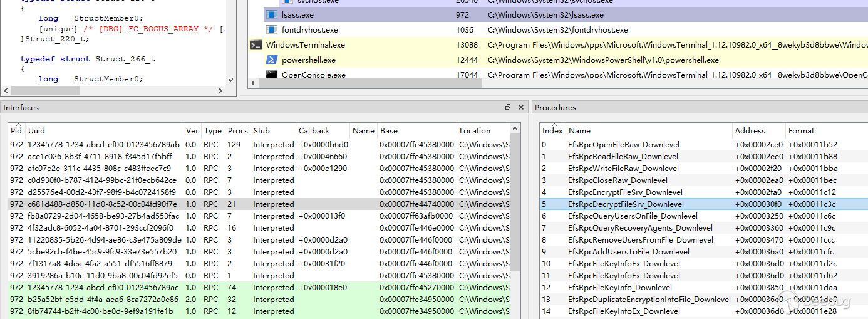This screenshot has width=868, height=319.
Task: Select procedure EfsRpcDecryptFileSrv_Downlevel
Action: click(626, 204)
